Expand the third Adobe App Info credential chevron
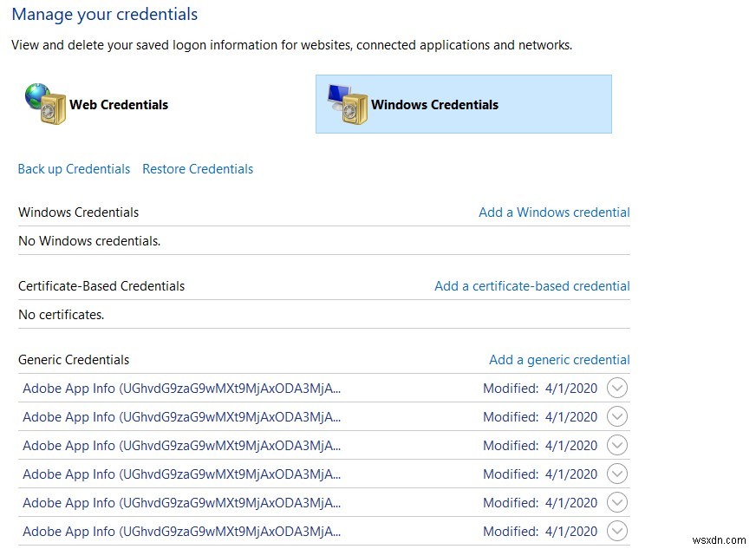This screenshot has width=756, height=549. tap(617, 445)
